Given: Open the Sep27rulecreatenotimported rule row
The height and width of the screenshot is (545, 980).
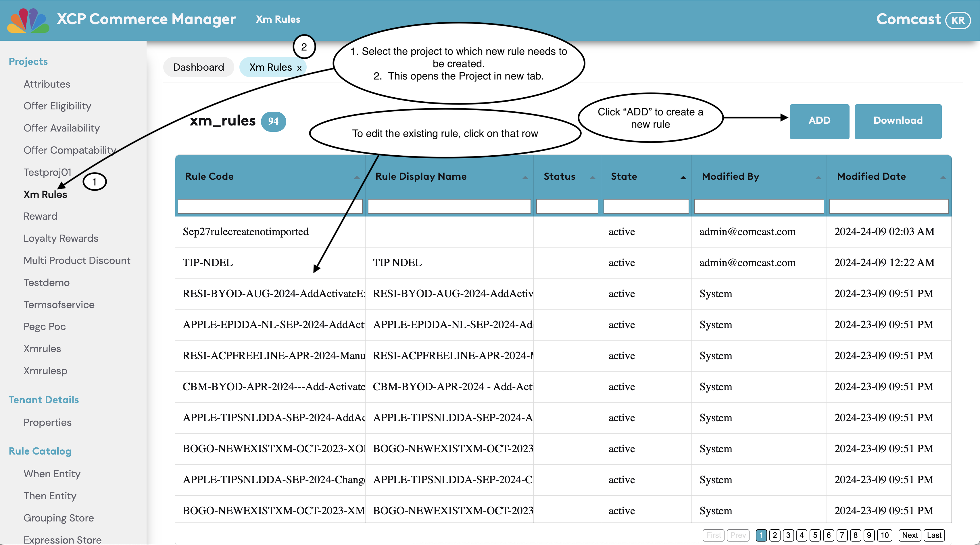Looking at the screenshot, I should [563, 232].
